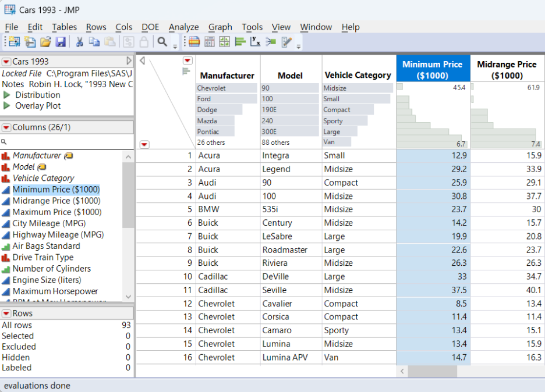The height and width of the screenshot is (392, 545).
Task: Click the Paste clipboard icon
Action: click(110, 42)
